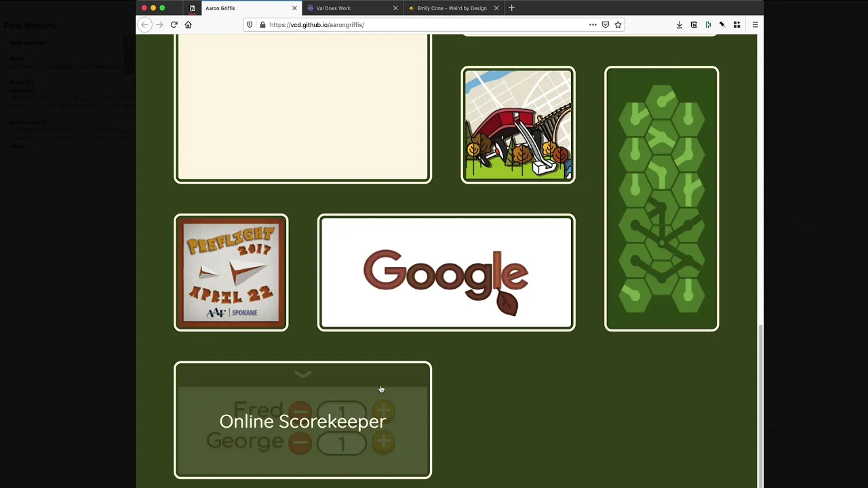Screen dimensions: 868x488
Task: Open the Google autumn logo thumbnail
Action: pyautogui.click(x=446, y=272)
